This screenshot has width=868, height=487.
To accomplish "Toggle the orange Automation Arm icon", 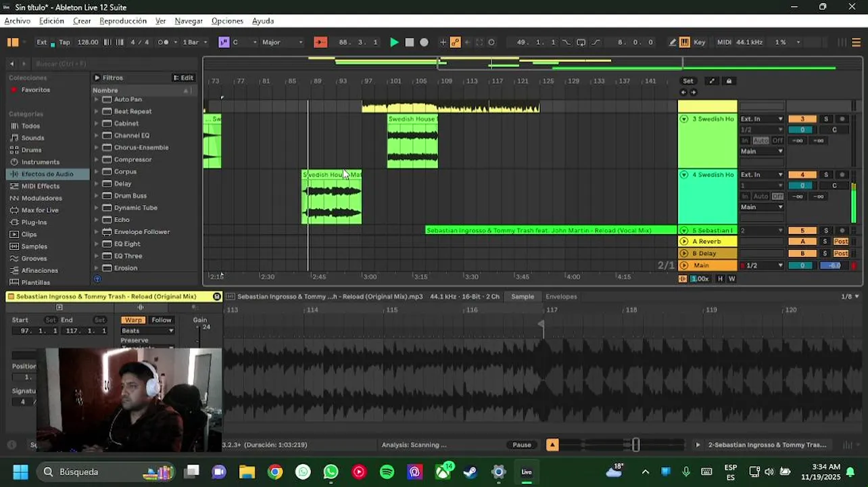I will coord(456,42).
